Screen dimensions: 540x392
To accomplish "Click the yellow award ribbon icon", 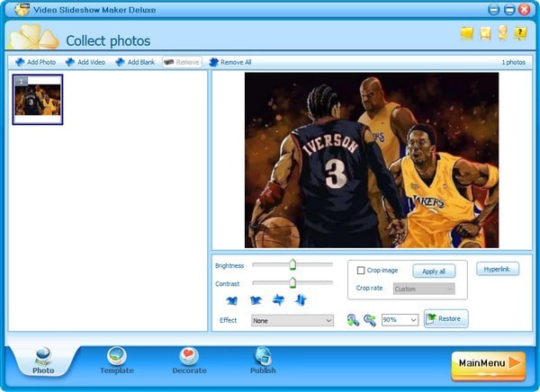I will coord(503,33).
